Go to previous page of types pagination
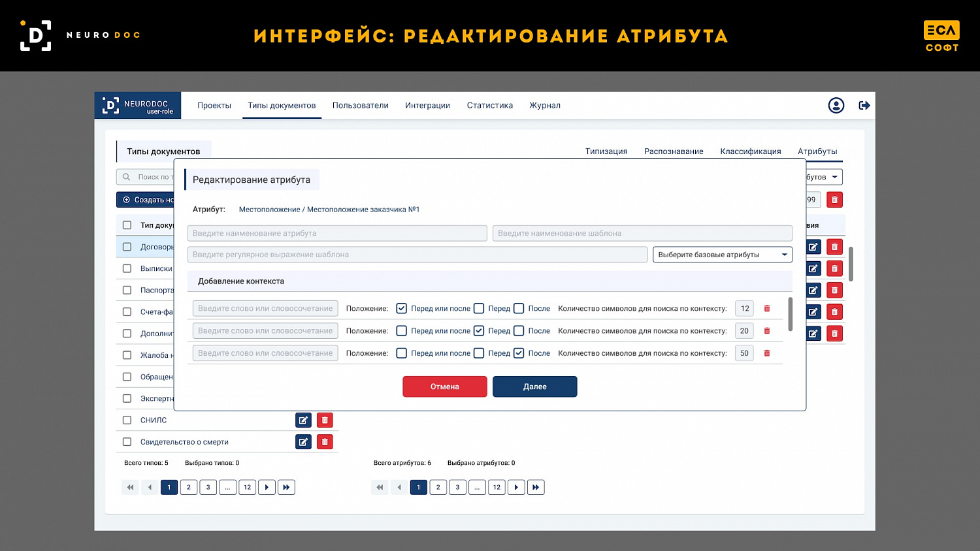The height and width of the screenshot is (551, 980). pos(150,487)
